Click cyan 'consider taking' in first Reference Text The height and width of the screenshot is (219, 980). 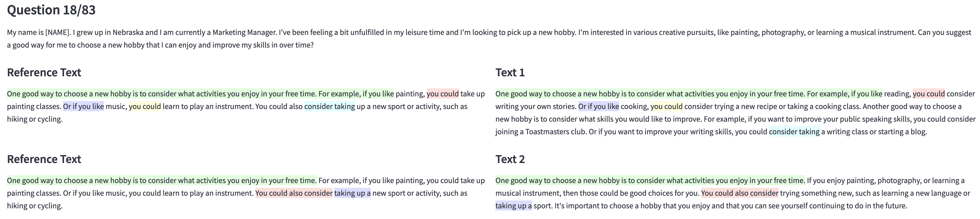tap(329, 106)
